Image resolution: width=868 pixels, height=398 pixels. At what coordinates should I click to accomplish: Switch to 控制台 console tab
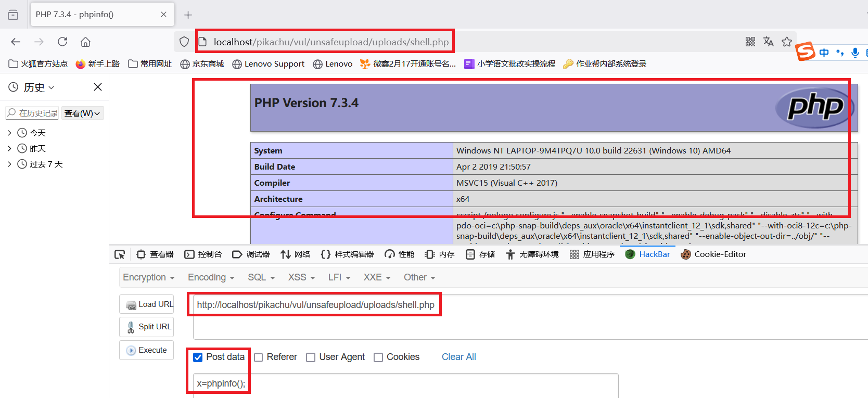tap(203, 254)
